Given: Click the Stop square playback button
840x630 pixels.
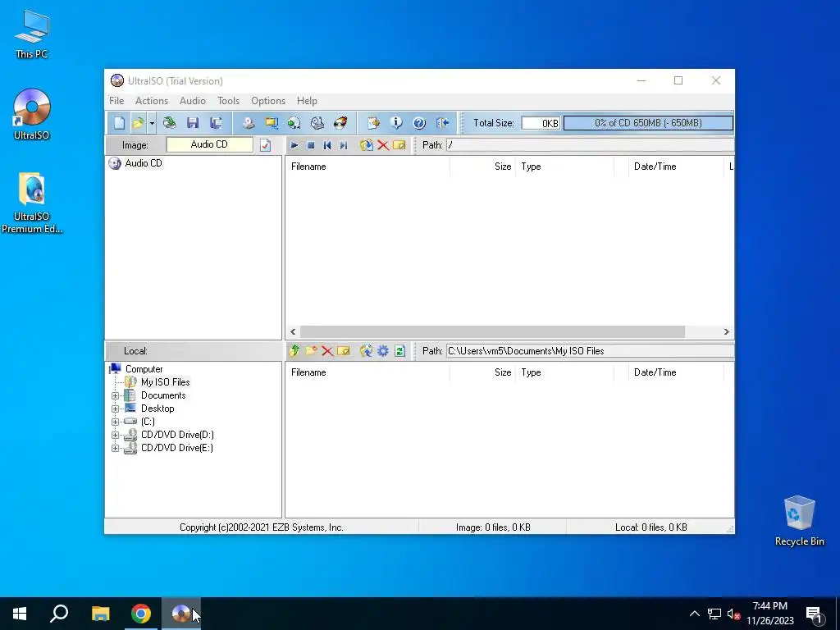Looking at the screenshot, I should tap(311, 145).
